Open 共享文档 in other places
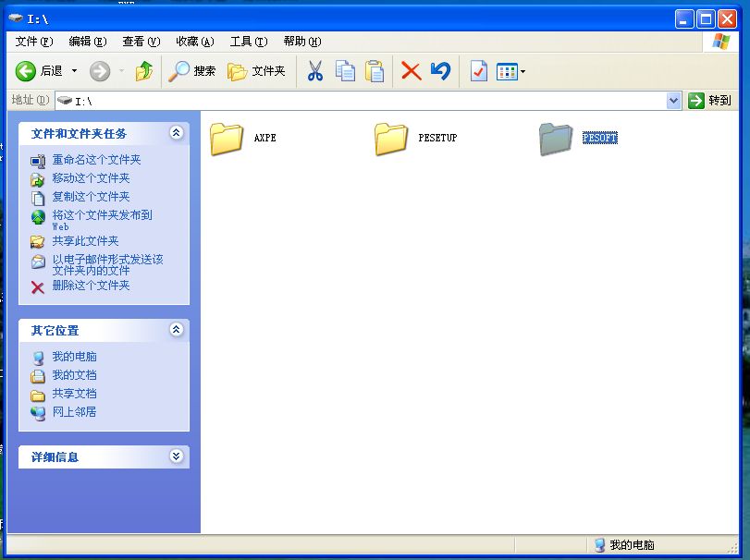This screenshot has height=560, width=750. [x=74, y=394]
